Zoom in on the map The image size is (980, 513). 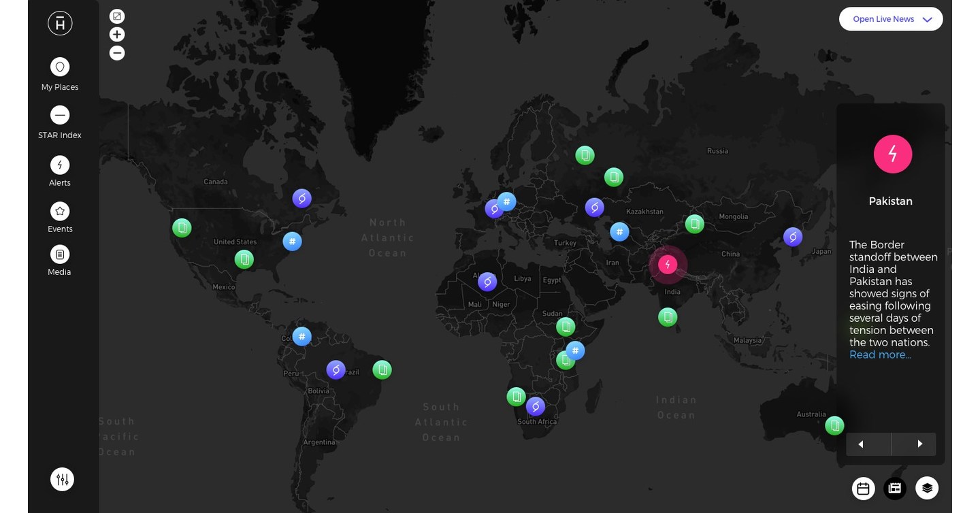point(117,34)
